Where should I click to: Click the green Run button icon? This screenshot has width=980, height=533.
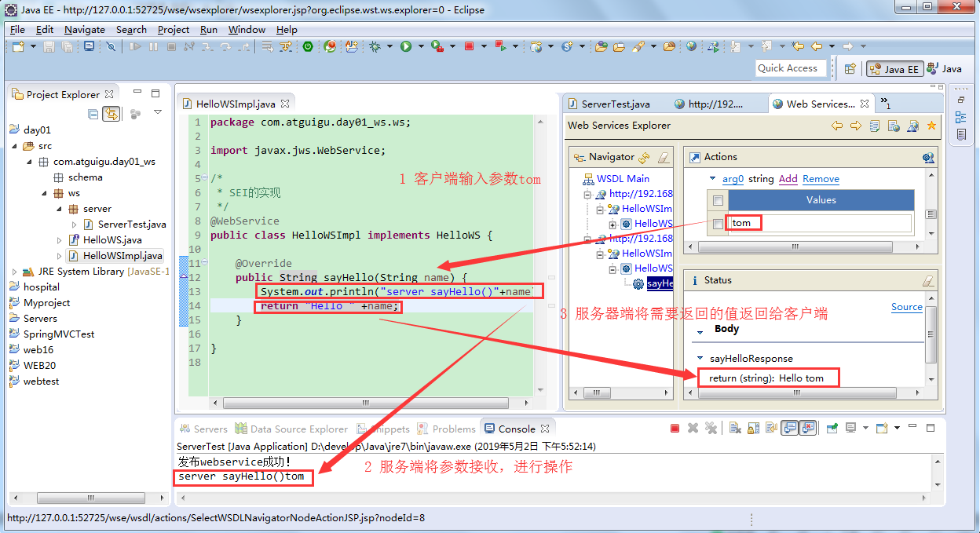pyautogui.click(x=406, y=47)
